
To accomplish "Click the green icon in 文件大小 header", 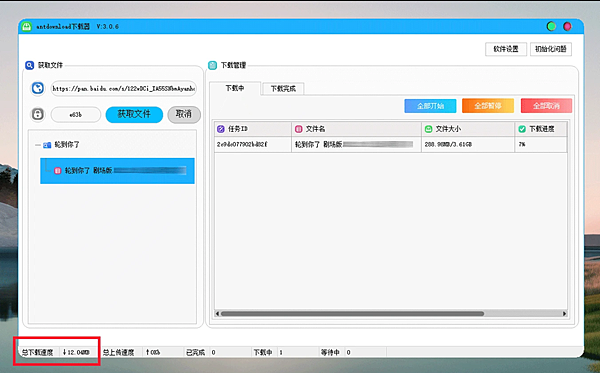I will point(429,129).
